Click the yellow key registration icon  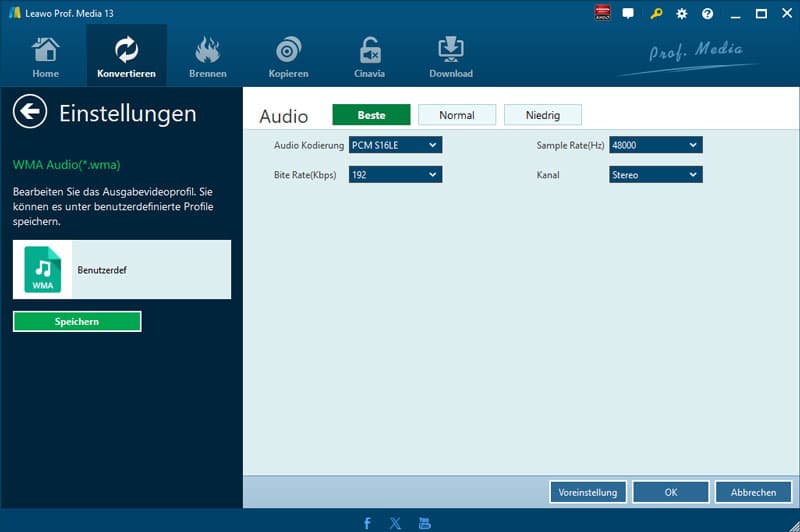(x=656, y=14)
